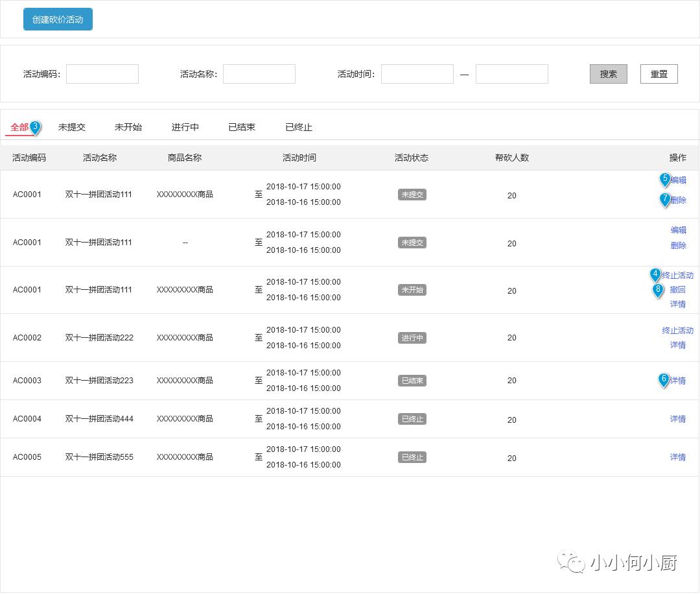Switch to the 未提交 tab
Viewport: 700px width, 594px height.
coord(71,127)
